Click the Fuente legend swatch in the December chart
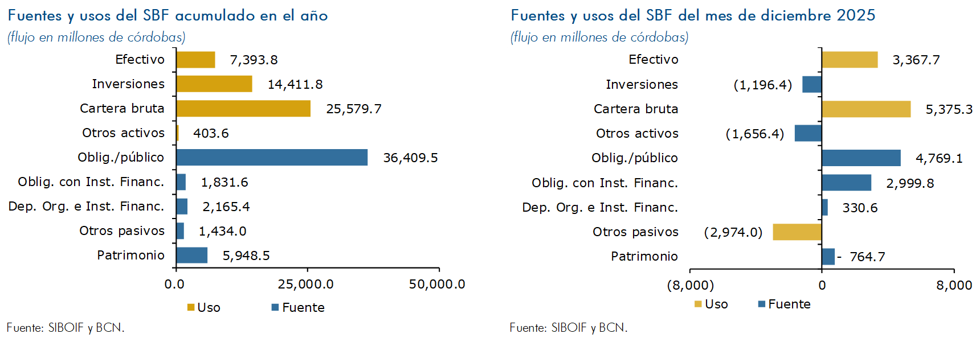The height and width of the screenshot is (342, 980). pos(762,304)
